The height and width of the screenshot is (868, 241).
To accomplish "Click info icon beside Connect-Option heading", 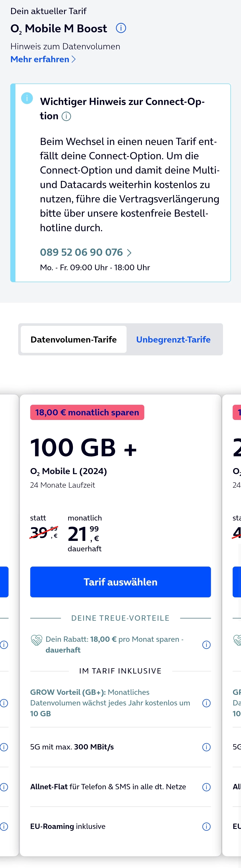I will tap(66, 117).
